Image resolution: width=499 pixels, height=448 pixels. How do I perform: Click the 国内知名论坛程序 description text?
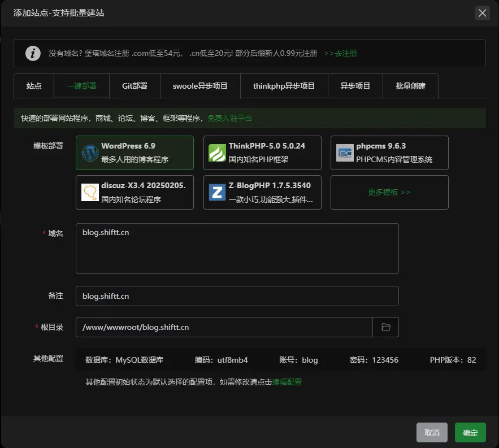131,199
